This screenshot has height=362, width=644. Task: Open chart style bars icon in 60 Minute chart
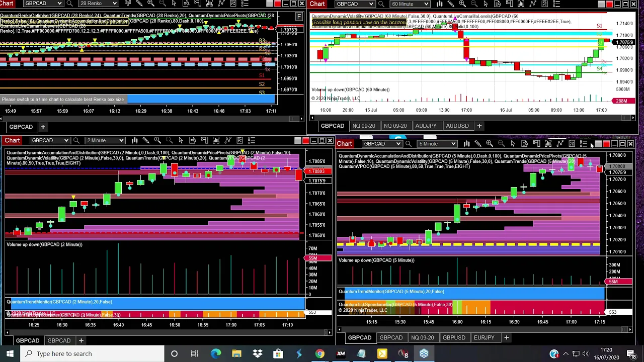pyautogui.click(x=440, y=4)
